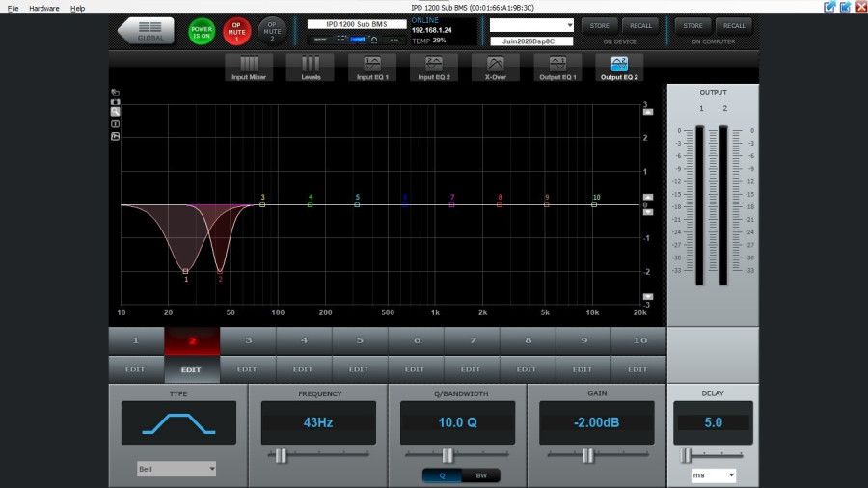
Task: Click the 43Hz frequency value
Action: coord(318,422)
